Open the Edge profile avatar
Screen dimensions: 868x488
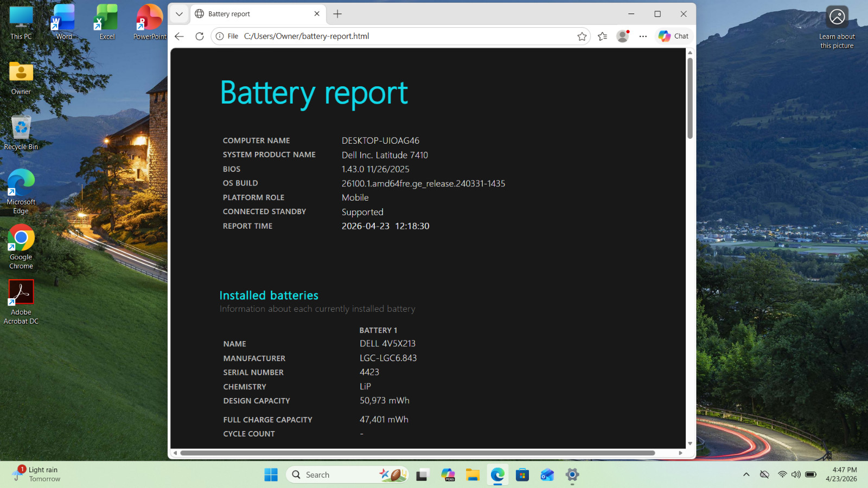(x=623, y=36)
